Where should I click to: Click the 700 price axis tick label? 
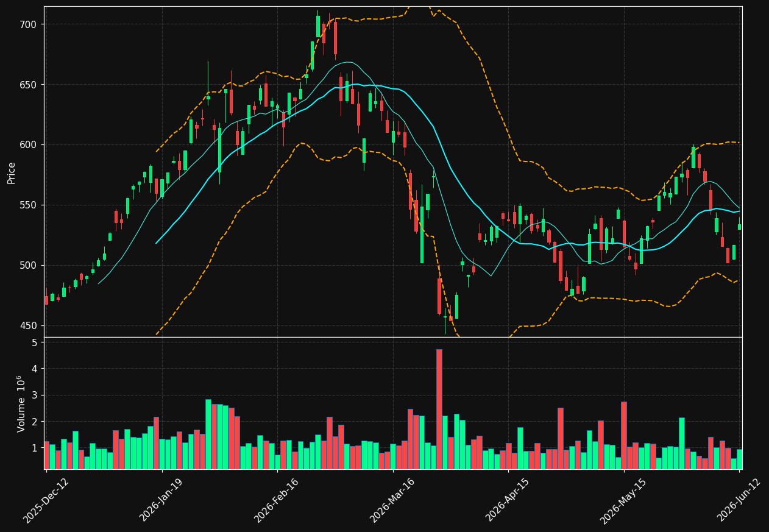pos(29,24)
